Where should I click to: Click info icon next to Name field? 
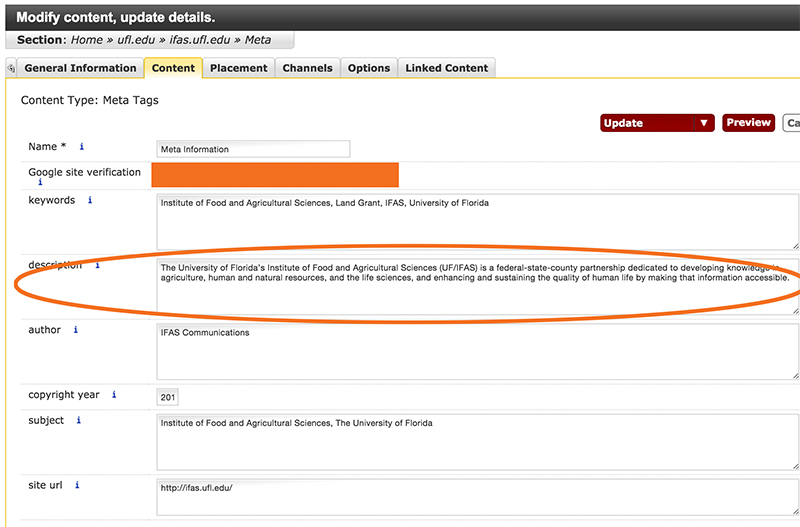click(81, 147)
